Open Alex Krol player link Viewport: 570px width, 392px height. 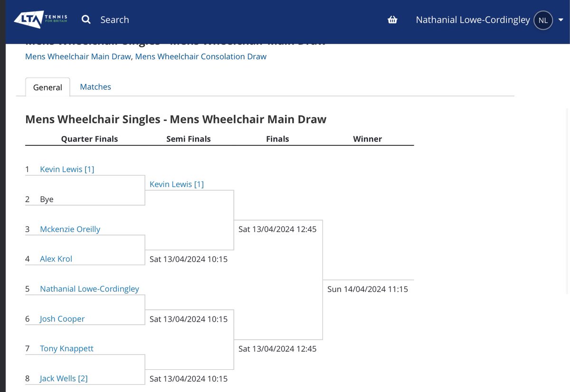(56, 259)
